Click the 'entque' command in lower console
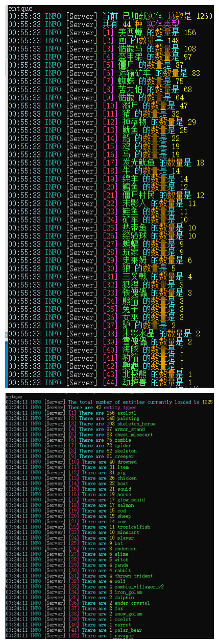This screenshot has width=219, height=644. click(x=14, y=396)
